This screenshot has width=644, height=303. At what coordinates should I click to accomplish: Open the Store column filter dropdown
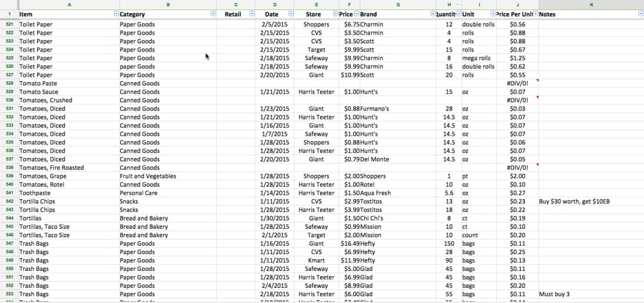pos(336,14)
